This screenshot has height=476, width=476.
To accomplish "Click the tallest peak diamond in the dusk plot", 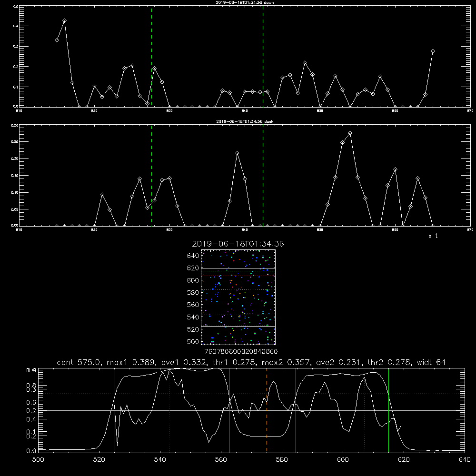I will [x=350, y=133].
